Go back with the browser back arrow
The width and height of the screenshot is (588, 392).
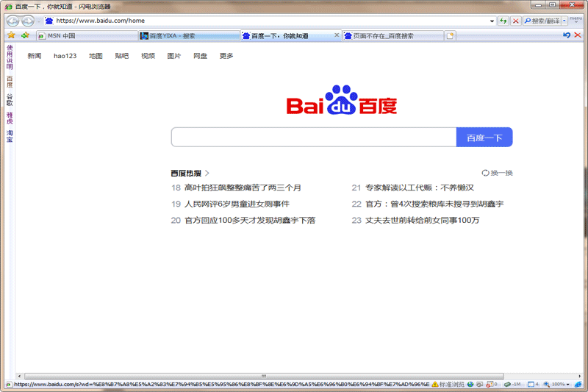(x=12, y=21)
